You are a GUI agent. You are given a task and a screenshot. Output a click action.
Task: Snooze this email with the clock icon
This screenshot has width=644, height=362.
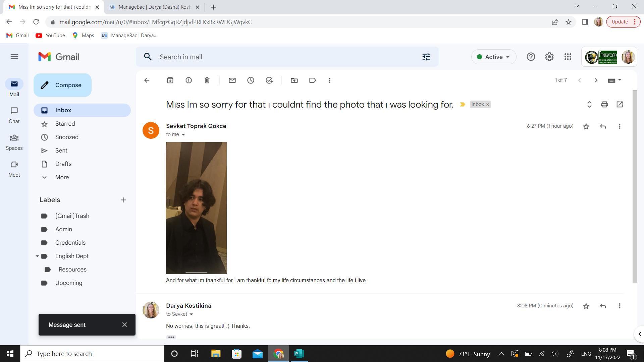251,80
